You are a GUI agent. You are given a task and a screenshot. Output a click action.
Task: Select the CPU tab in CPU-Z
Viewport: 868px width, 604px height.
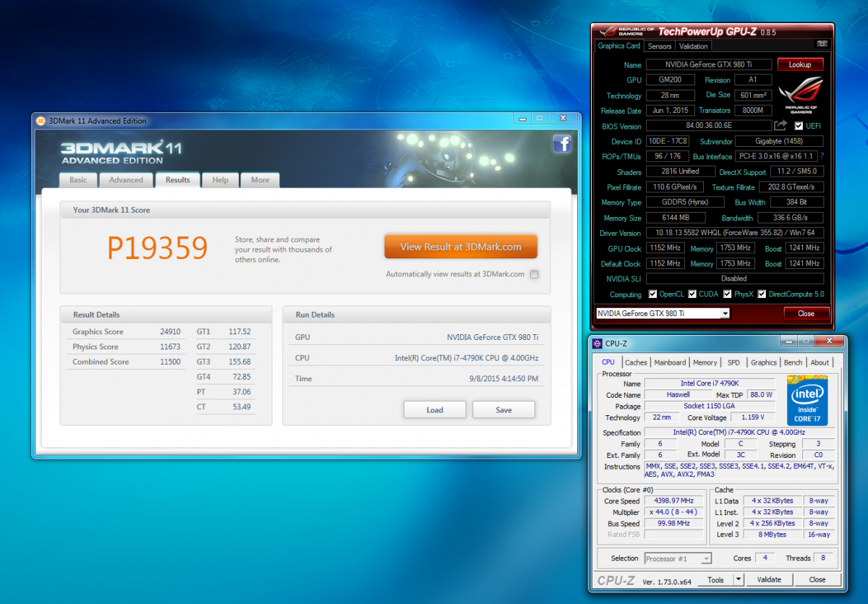608,362
